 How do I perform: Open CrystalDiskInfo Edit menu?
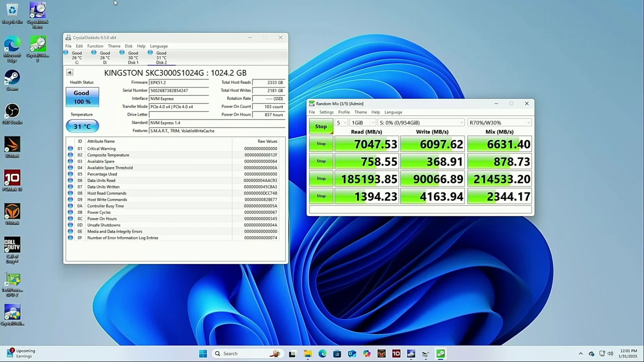tap(79, 46)
